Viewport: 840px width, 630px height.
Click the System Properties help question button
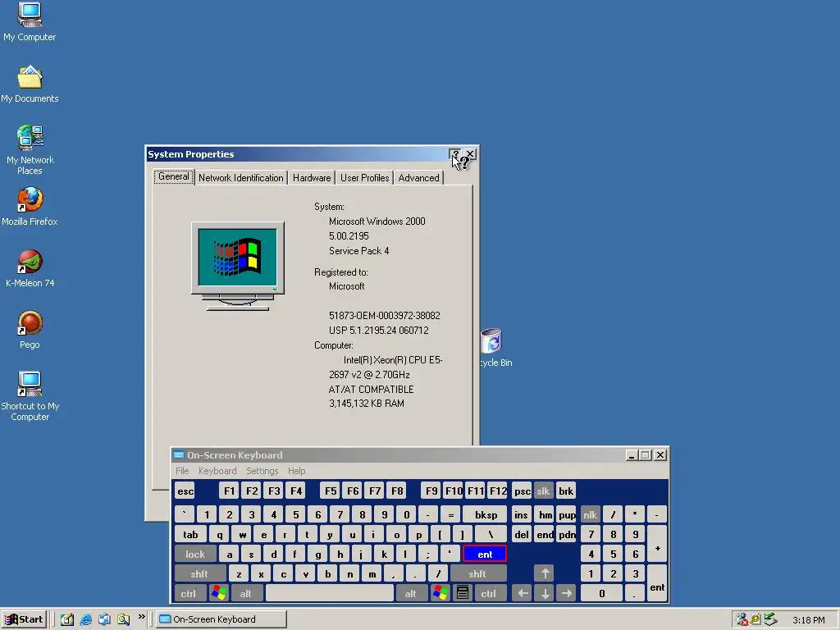(454, 155)
